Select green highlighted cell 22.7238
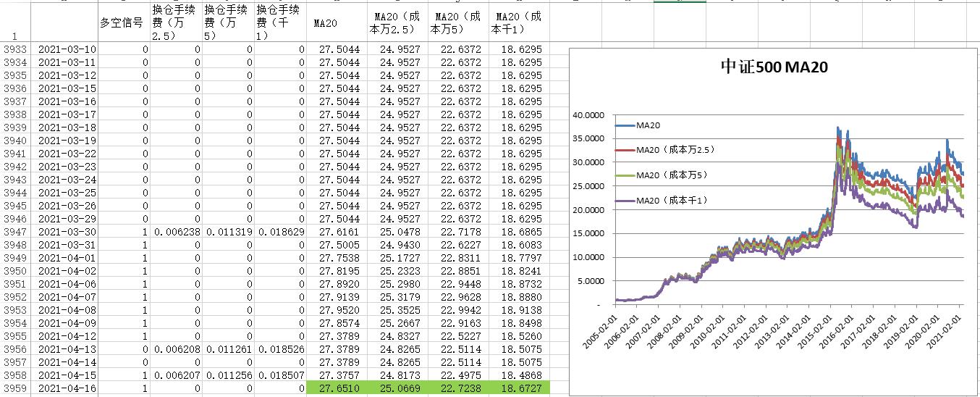The width and height of the screenshot is (980, 397). [459, 388]
